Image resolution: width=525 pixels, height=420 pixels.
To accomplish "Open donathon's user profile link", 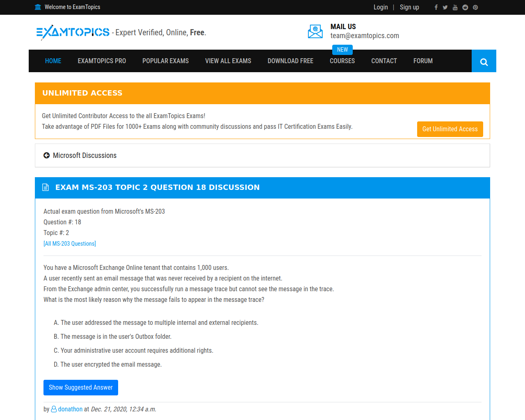I will click(x=70, y=409).
